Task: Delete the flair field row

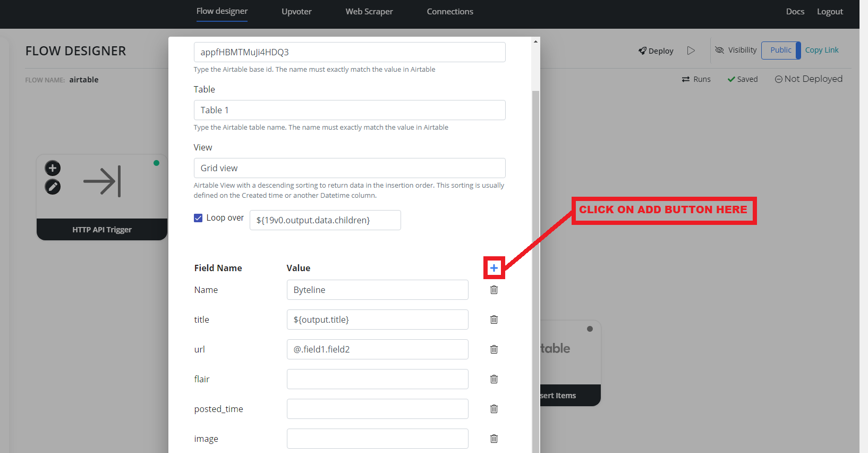Action: point(494,379)
